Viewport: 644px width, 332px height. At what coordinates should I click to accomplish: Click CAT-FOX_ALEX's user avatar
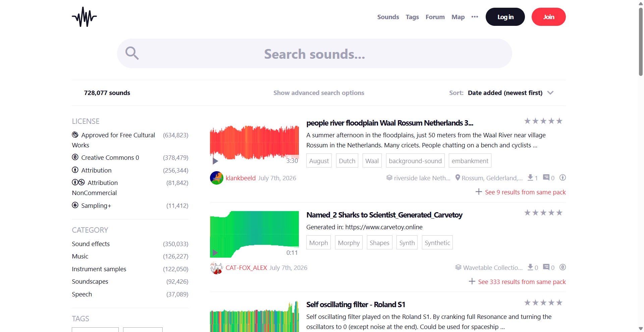point(217,268)
